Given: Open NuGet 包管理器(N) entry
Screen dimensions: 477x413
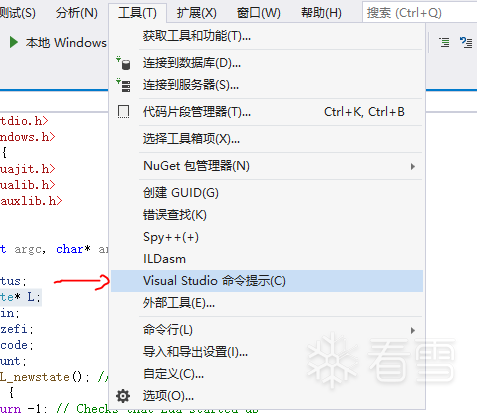Looking at the screenshot, I should [x=267, y=166].
